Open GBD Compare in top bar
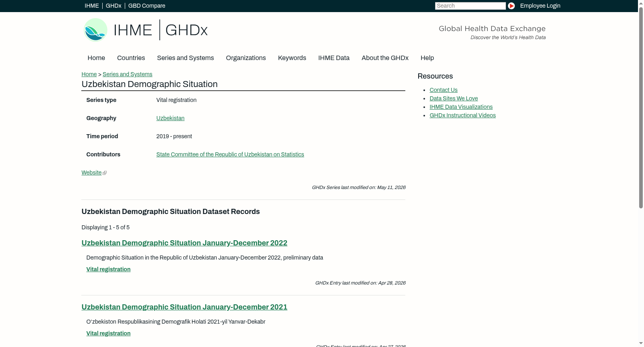Viewport: 644px width, 347px height. [x=147, y=6]
